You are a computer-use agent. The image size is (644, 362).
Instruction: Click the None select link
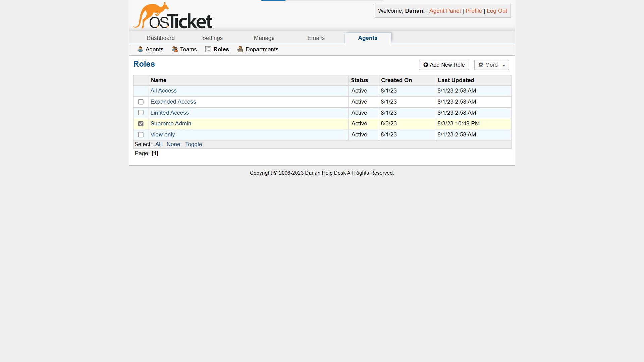coord(173,144)
